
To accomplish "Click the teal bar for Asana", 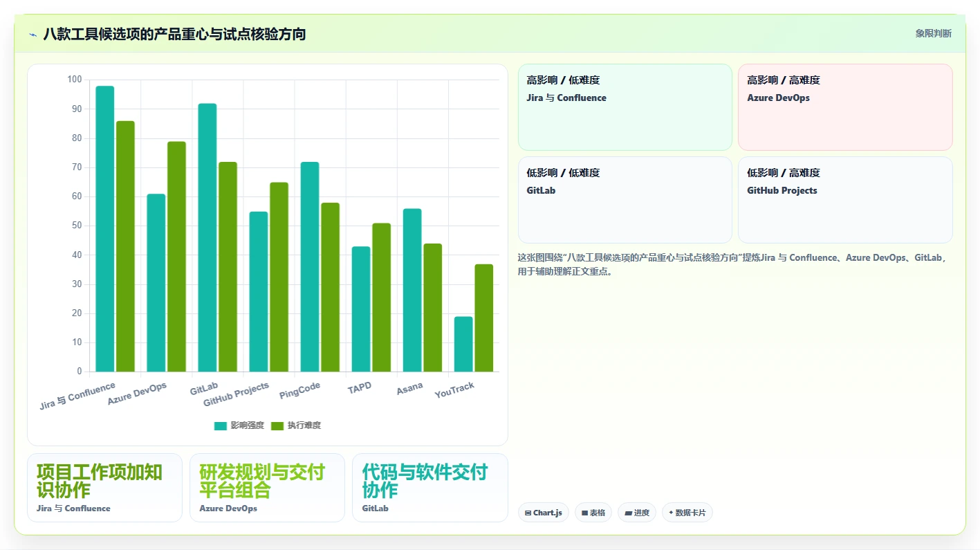I will [x=412, y=290].
